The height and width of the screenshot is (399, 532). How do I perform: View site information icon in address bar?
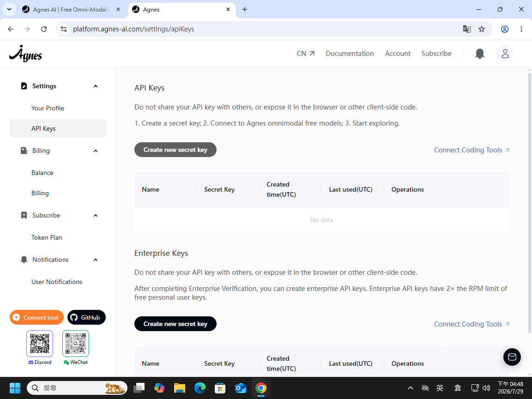(x=64, y=29)
